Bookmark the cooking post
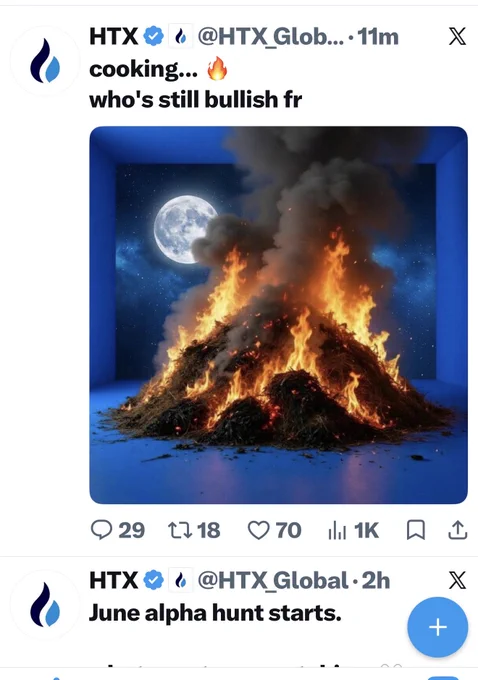 [x=416, y=530]
